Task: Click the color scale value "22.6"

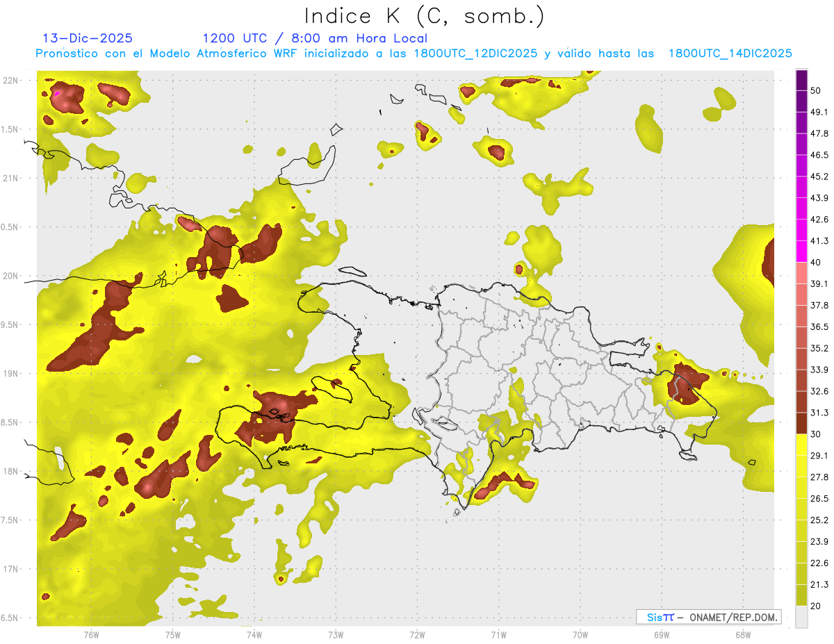Action: tap(819, 563)
